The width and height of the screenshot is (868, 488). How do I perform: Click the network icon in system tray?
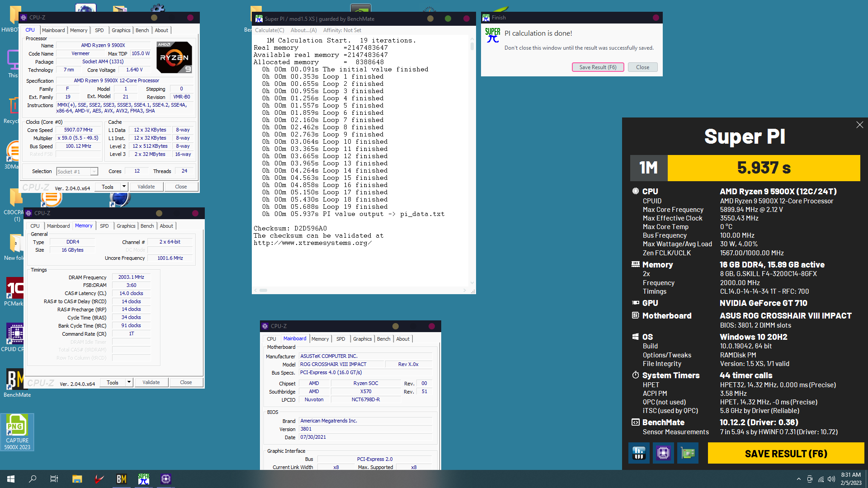pos(821,479)
